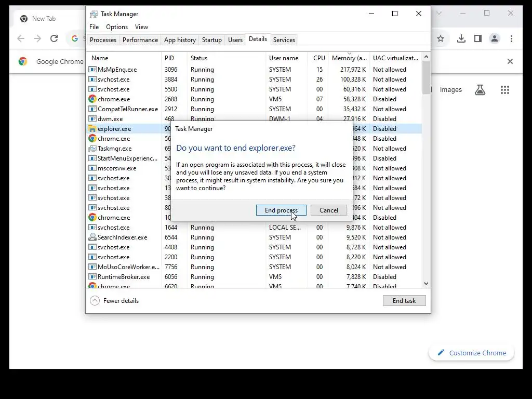Click the scroll down arrow in list
532x399 pixels.
click(426, 283)
